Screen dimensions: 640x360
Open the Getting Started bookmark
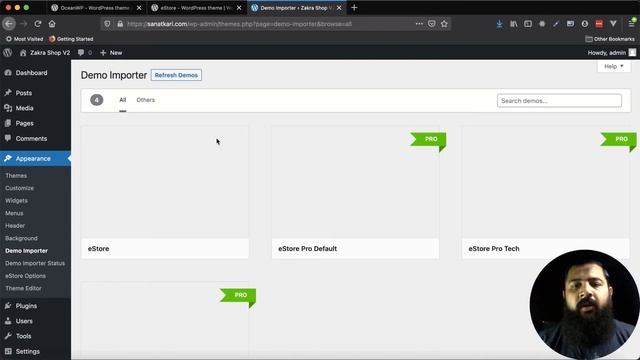pyautogui.click(x=71, y=39)
